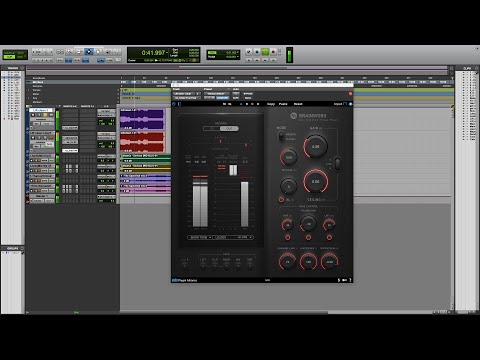Select the Scrubber tool in the toolbar
The width and height of the screenshot is (480, 360).
(108, 52)
